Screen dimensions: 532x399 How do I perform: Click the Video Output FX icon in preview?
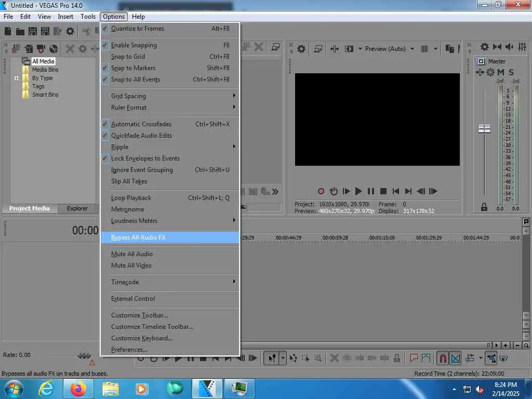click(334, 49)
